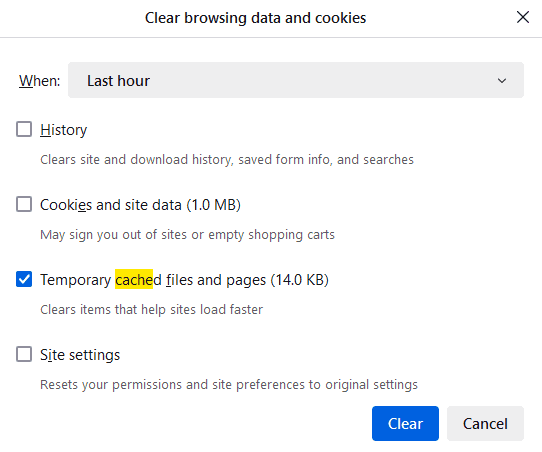
Task: Uncheck Temporary cached files and pages
Action: coord(24,279)
